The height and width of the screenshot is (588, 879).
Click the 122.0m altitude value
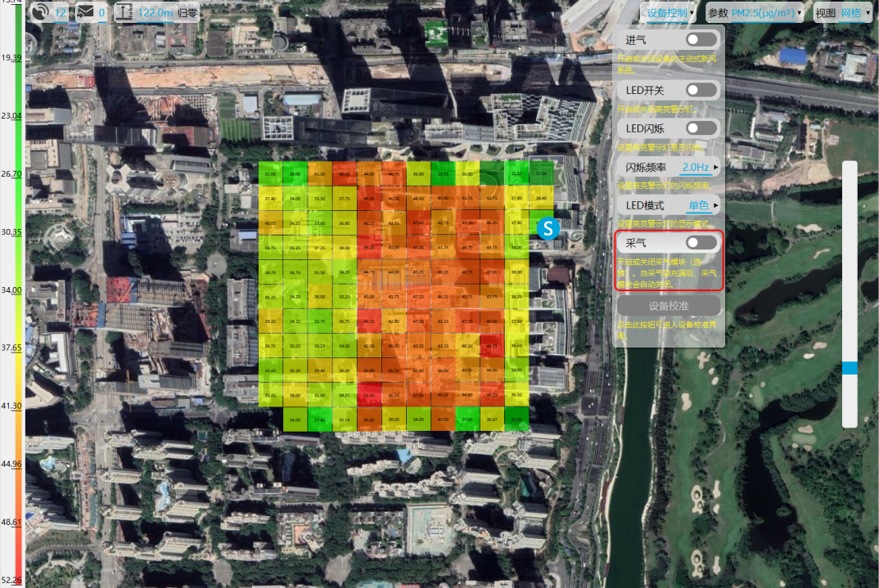pos(156,12)
